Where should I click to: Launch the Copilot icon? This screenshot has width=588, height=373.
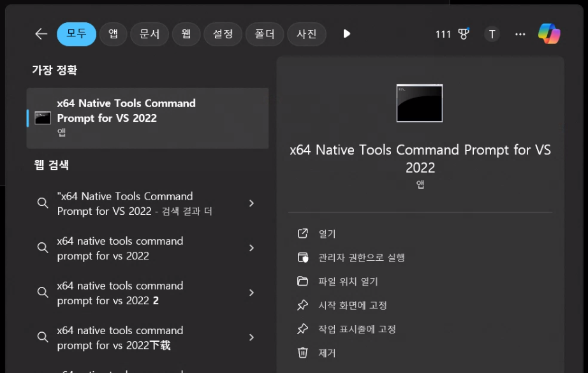[549, 34]
